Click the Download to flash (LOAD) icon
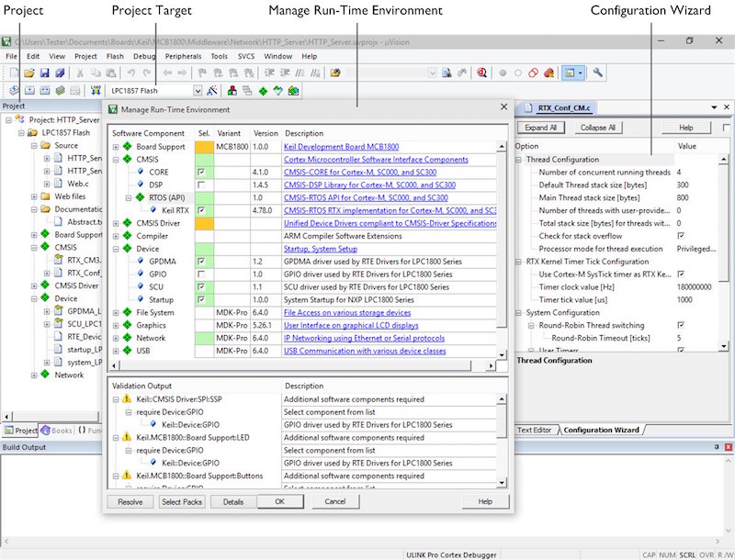The image size is (735, 560). tap(96, 91)
